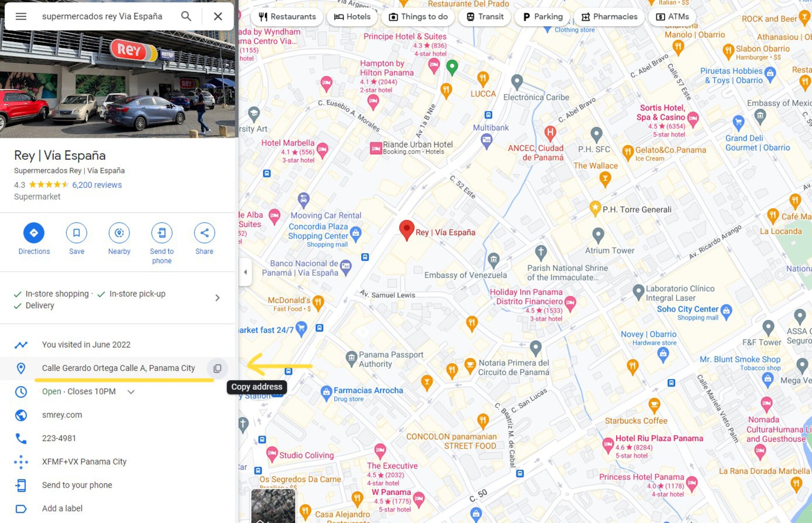
Task: Open the 6,200 reviews link
Action: coord(97,185)
